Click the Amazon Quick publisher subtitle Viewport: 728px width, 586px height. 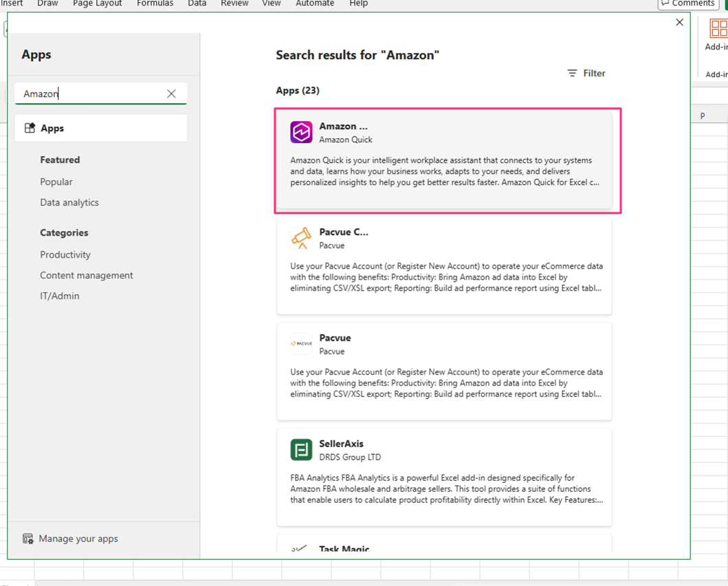tap(345, 139)
